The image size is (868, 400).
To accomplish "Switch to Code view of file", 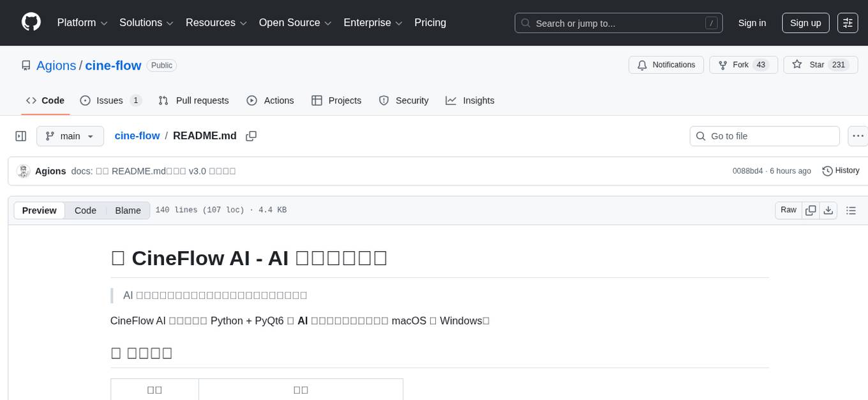I will click(86, 210).
